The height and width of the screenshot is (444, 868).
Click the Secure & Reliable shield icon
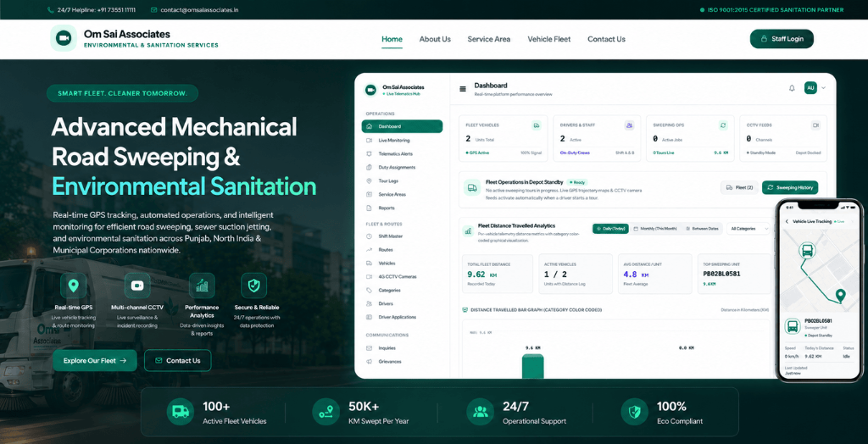tap(253, 286)
